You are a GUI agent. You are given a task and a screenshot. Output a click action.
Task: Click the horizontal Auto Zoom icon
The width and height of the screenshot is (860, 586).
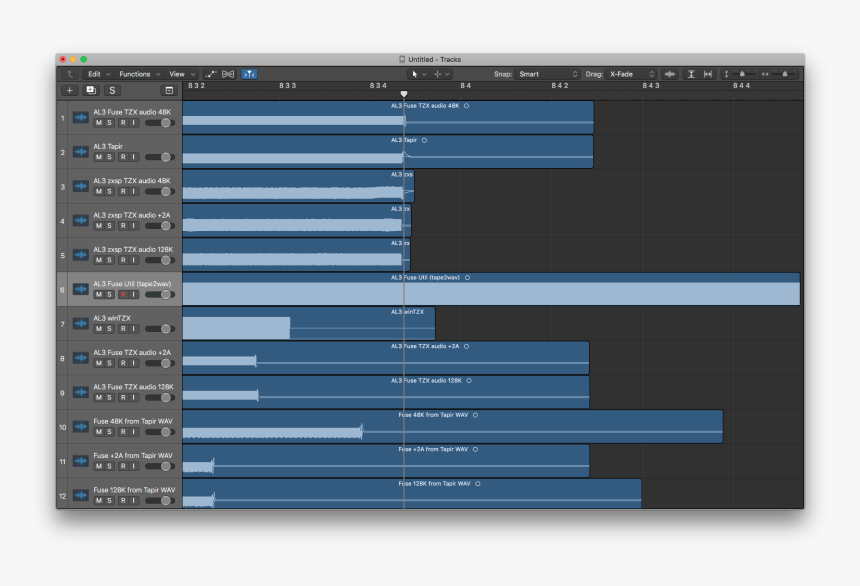708,74
